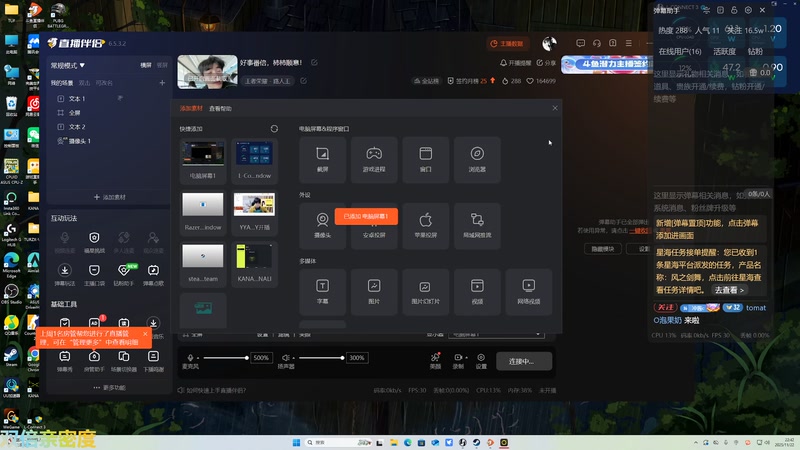Open the 在线用户(16) tab in 弹幕助手

point(680,52)
